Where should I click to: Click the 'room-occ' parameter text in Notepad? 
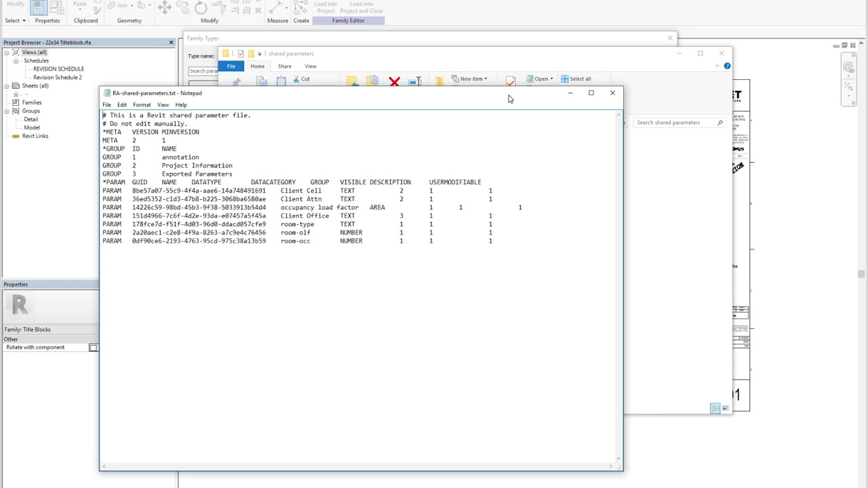coord(295,241)
